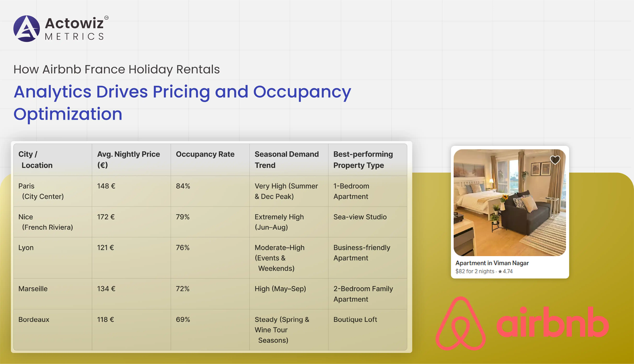Screen dimensions: 634x364
Task: Click the Nice 172 € price cell
Action: (x=106, y=217)
